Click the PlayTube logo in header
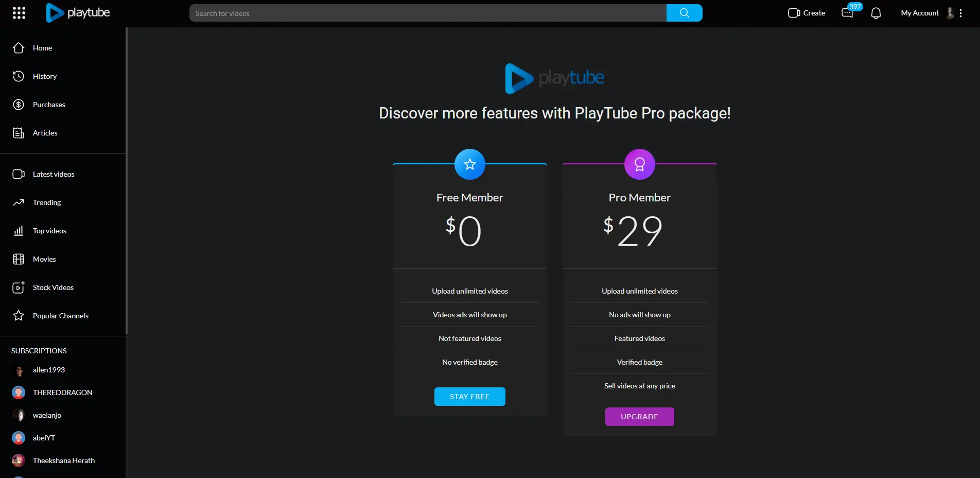Viewport: 980px width, 478px height. click(x=78, y=13)
